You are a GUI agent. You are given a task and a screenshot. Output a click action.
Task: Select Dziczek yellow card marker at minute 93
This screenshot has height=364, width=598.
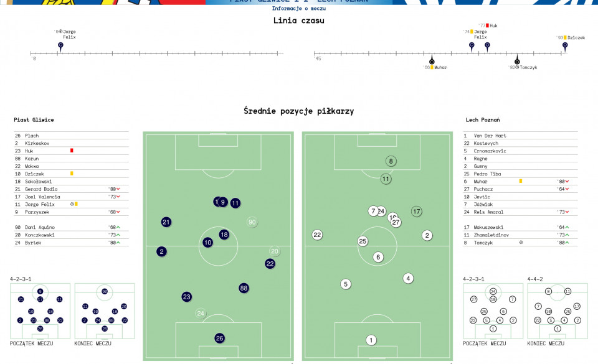tap(565, 46)
